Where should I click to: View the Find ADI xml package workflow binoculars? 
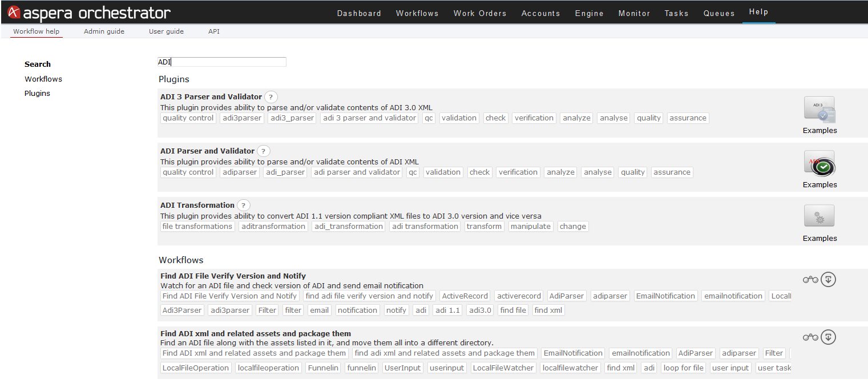pos(810,337)
